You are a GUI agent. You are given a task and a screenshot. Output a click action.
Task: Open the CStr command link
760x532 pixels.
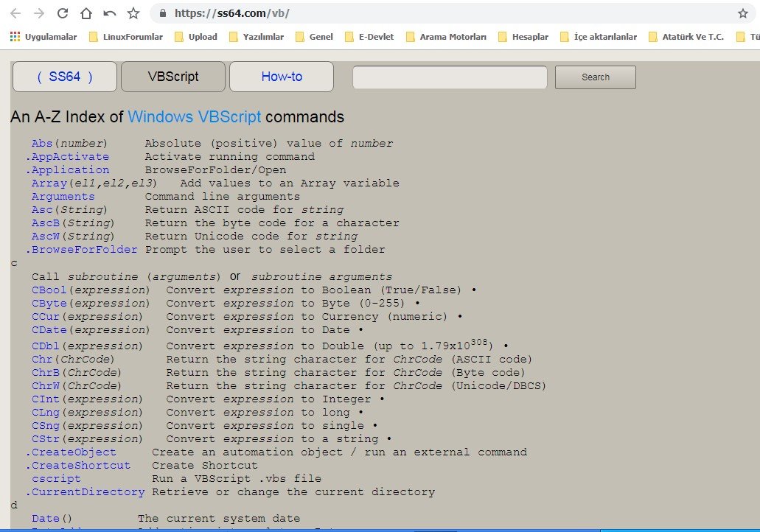[x=46, y=439]
